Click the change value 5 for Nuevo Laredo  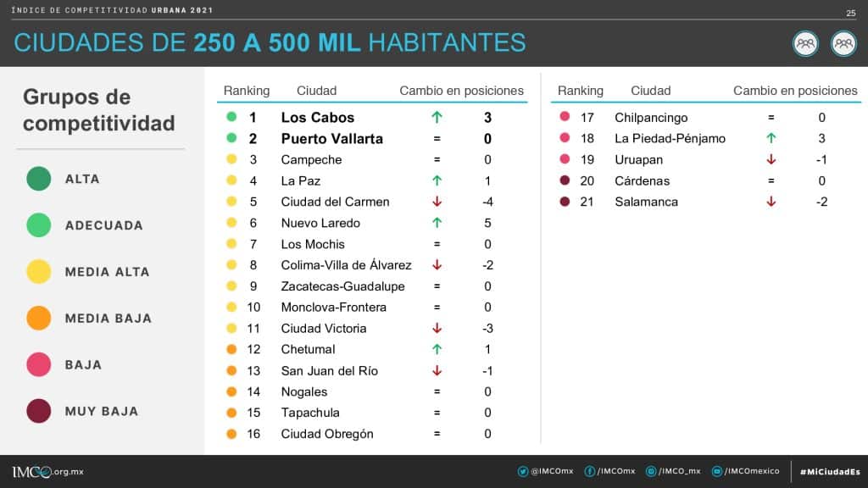point(487,223)
